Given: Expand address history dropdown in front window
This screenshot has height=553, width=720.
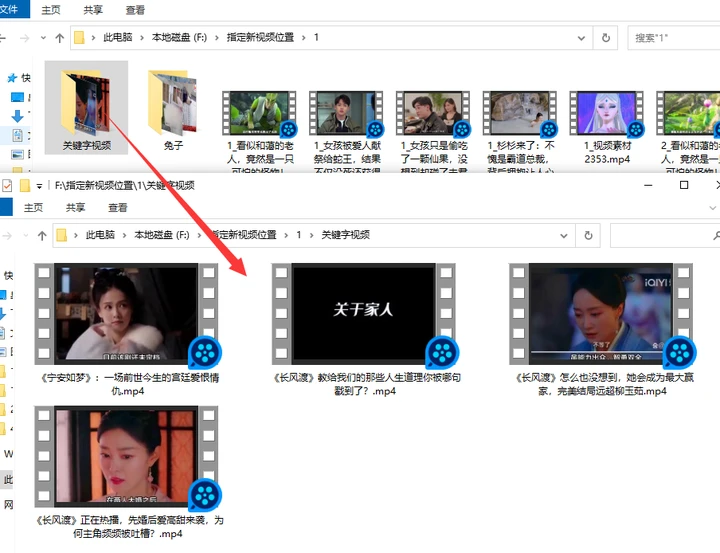Looking at the screenshot, I should pyautogui.click(x=564, y=236).
